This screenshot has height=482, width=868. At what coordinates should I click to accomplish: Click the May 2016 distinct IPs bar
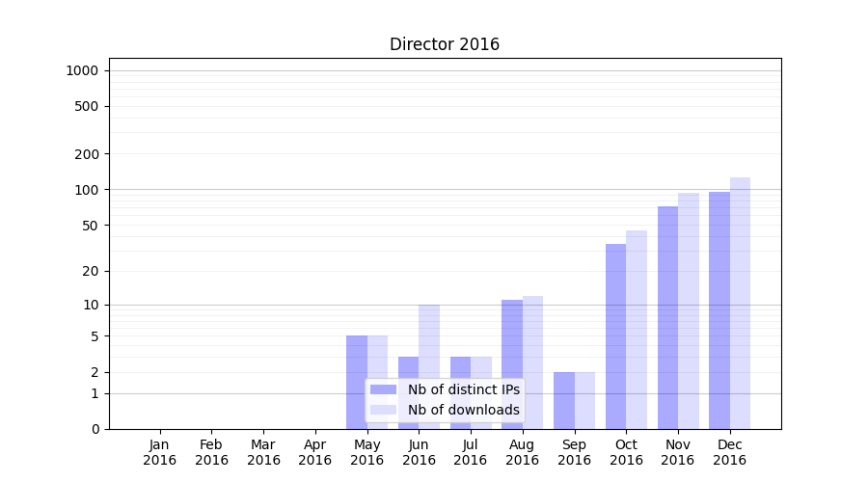(357, 382)
